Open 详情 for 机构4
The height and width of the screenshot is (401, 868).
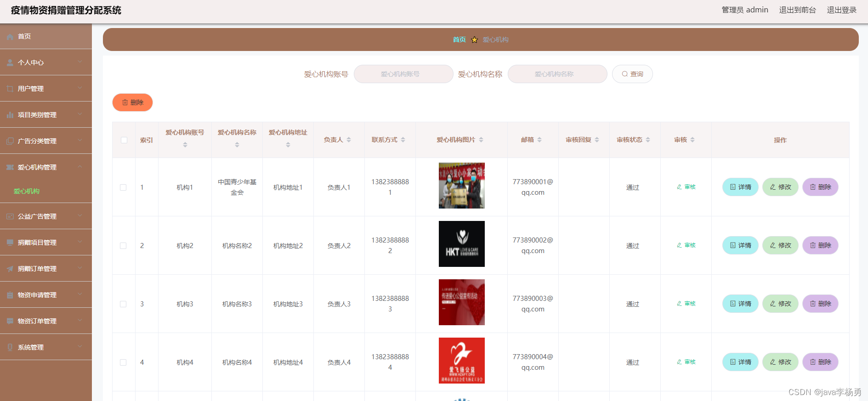[740, 362]
